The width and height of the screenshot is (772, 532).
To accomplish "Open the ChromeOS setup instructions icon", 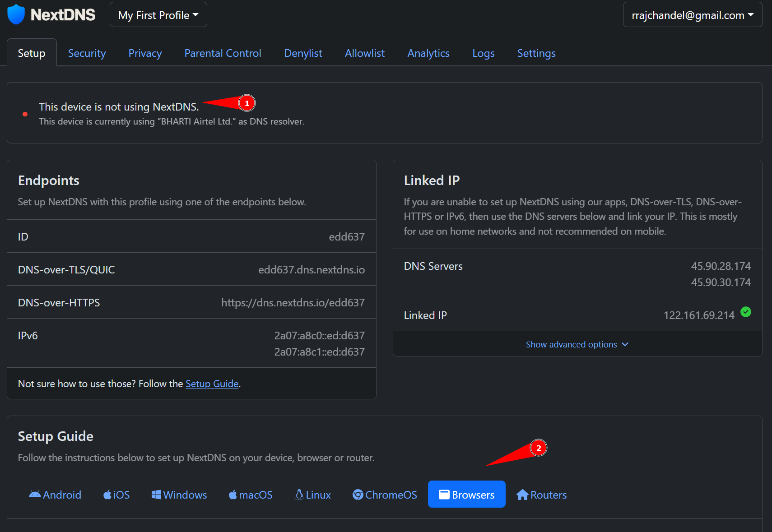I will 358,495.
